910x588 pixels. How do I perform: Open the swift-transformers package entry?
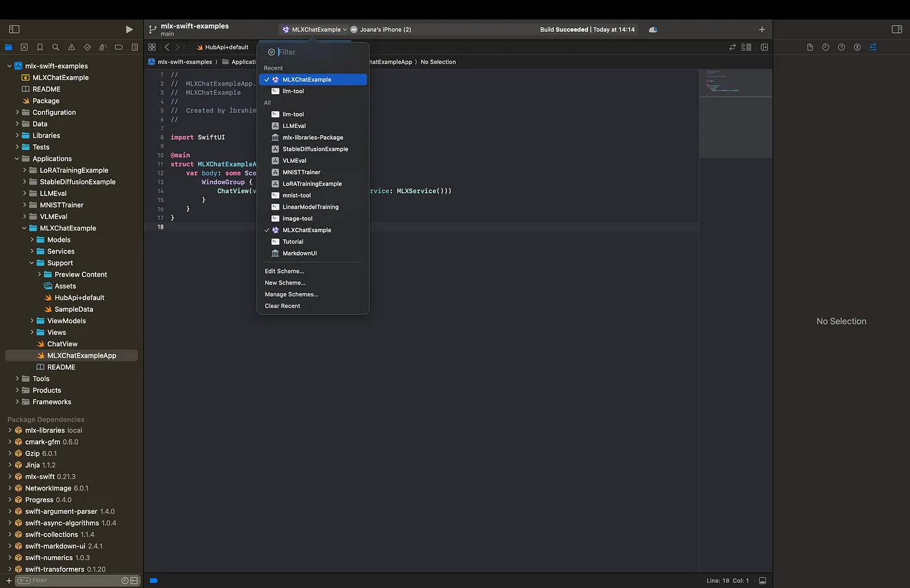click(65, 569)
